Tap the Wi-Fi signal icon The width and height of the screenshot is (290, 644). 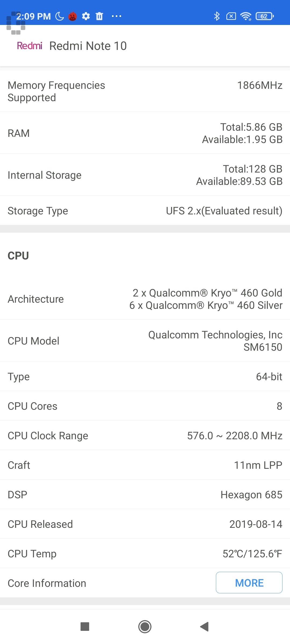coord(246,16)
